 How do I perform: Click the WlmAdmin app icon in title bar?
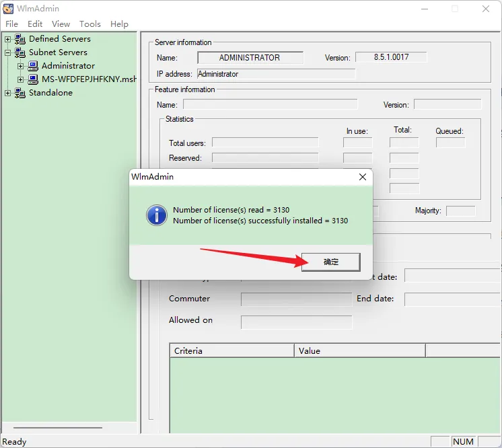8,9
